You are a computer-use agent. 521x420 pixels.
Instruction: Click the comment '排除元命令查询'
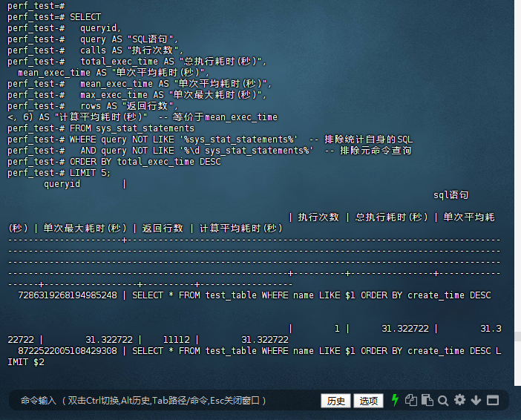pyautogui.click(x=376, y=151)
